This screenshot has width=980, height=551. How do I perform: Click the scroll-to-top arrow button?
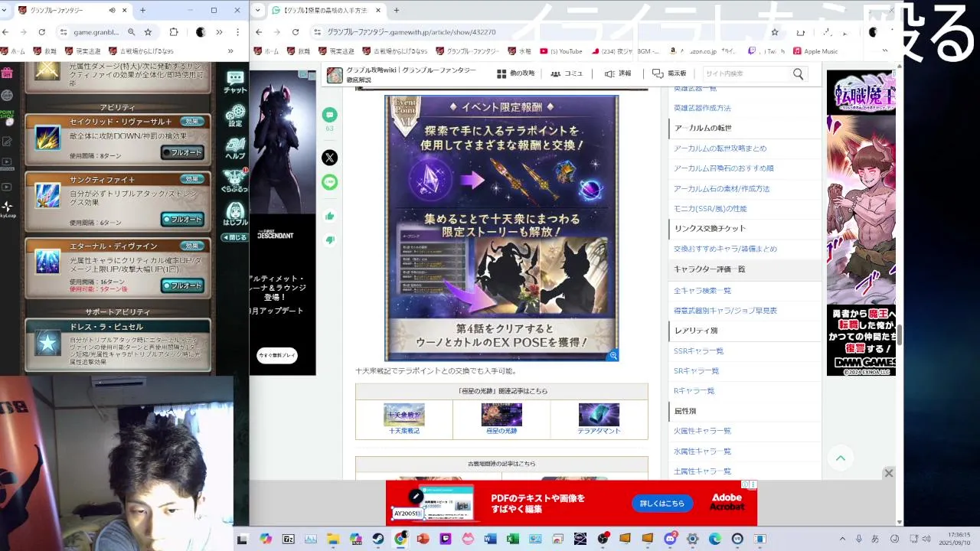pos(841,458)
